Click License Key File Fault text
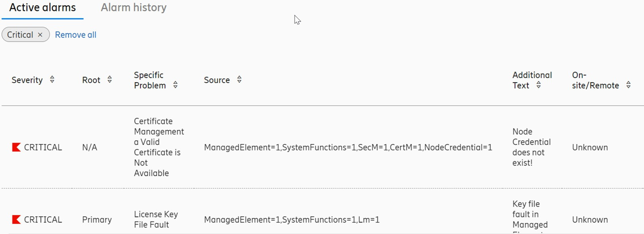This screenshot has width=644, height=234. coord(156,220)
